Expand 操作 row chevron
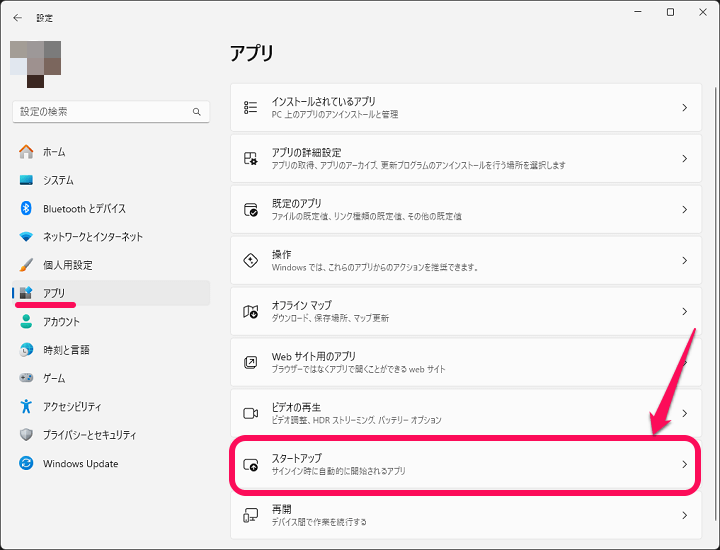The image size is (720, 550). point(685,260)
